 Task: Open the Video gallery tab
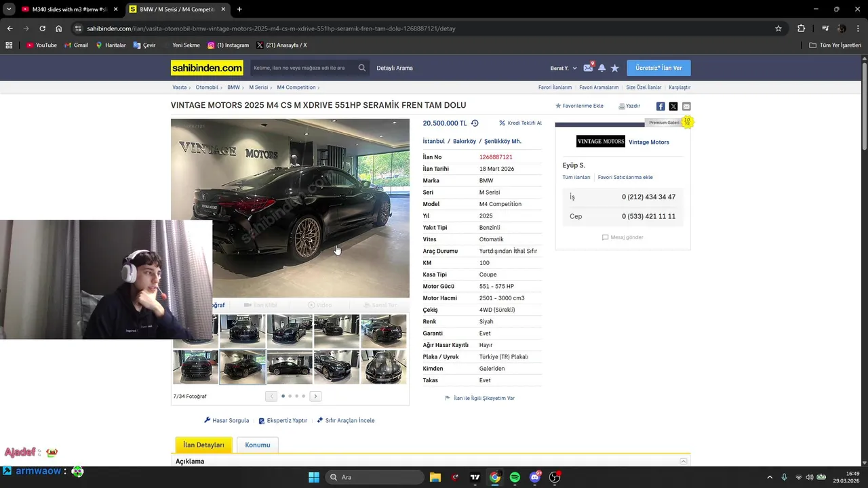coord(320,305)
